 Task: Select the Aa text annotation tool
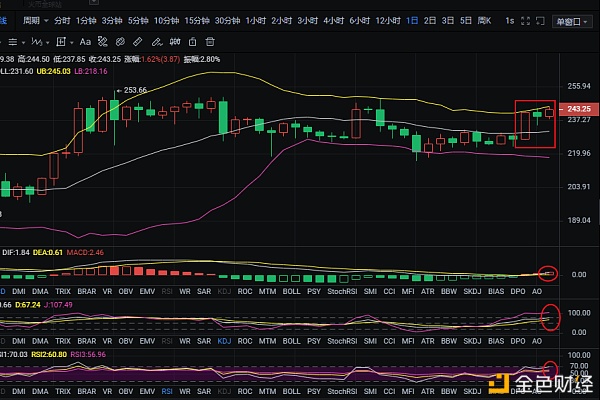85,42
